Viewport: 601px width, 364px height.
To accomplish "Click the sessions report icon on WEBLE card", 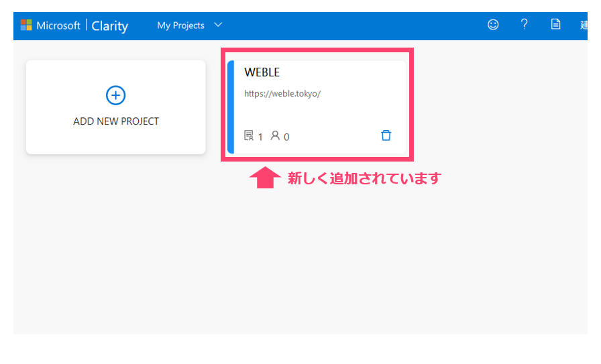I will (x=249, y=135).
